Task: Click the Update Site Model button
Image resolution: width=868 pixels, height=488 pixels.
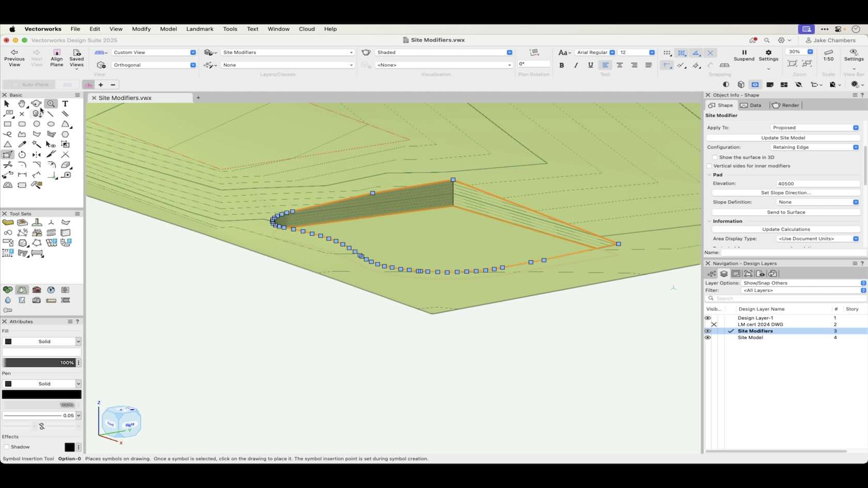Action: (x=783, y=137)
